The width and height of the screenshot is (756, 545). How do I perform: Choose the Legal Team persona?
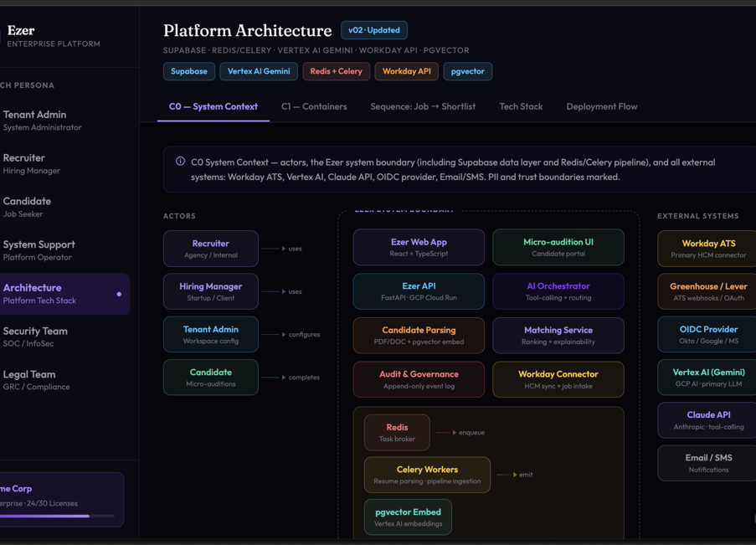coord(65,380)
